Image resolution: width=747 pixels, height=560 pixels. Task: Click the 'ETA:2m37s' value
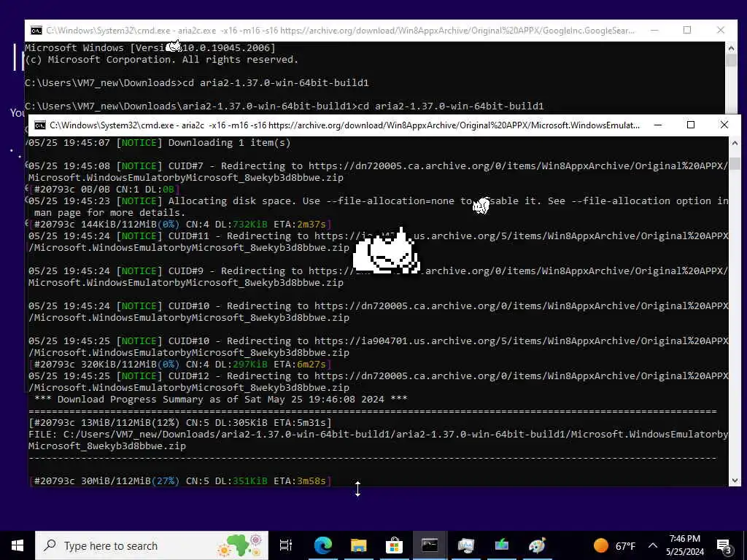click(x=300, y=225)
